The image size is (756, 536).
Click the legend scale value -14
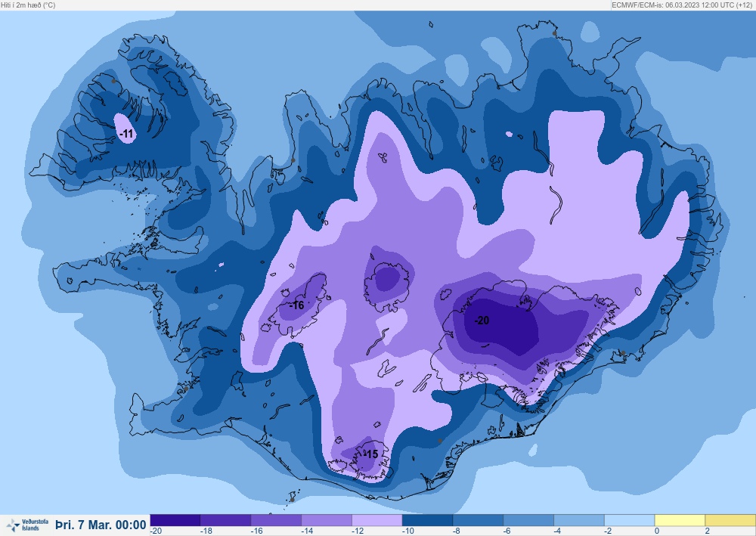point(307,531)
